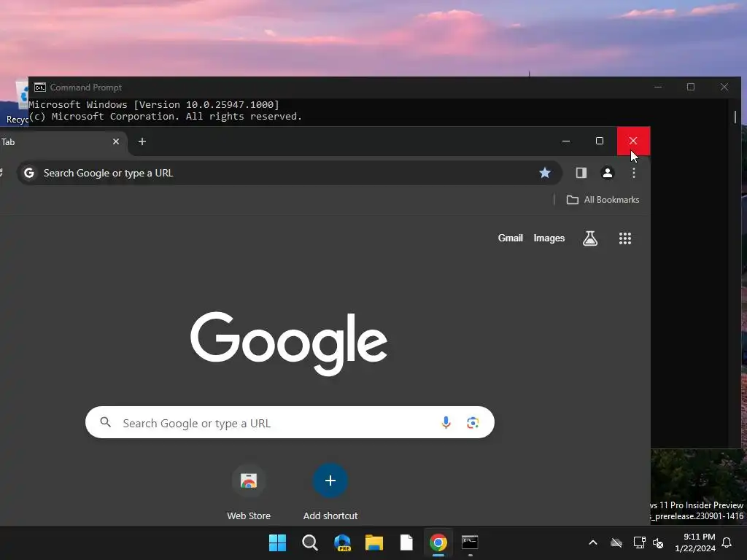Click the OneDrive cloud tray icon
The height and width of the screenshot is (560, 747).
(616, 542)
